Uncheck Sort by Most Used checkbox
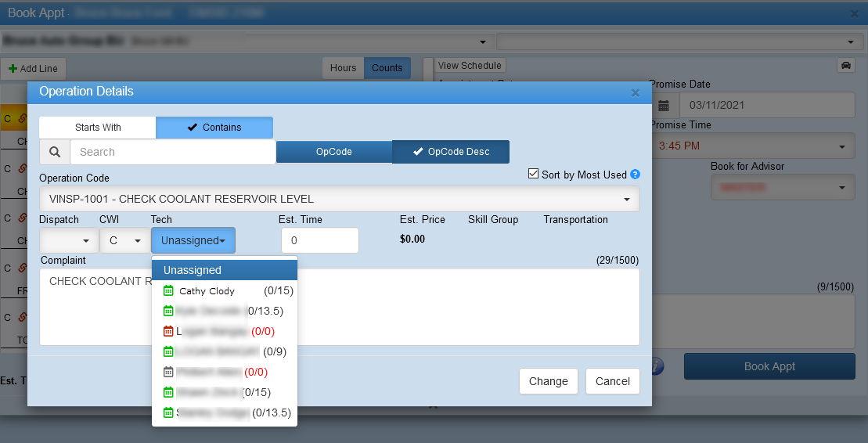Image resolution: width=868 pixels, height=443 pixels. tap(534, 174)
